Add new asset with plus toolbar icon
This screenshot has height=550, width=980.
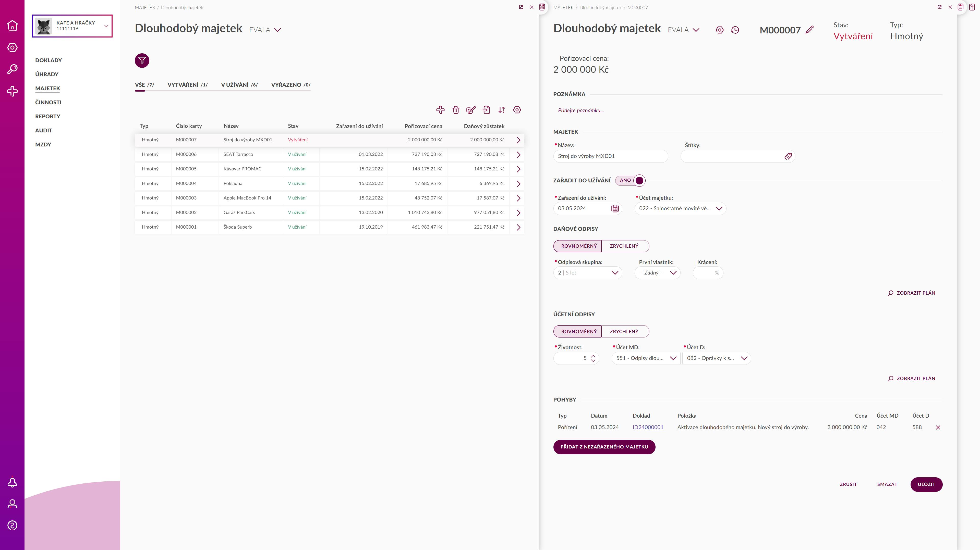440,110
